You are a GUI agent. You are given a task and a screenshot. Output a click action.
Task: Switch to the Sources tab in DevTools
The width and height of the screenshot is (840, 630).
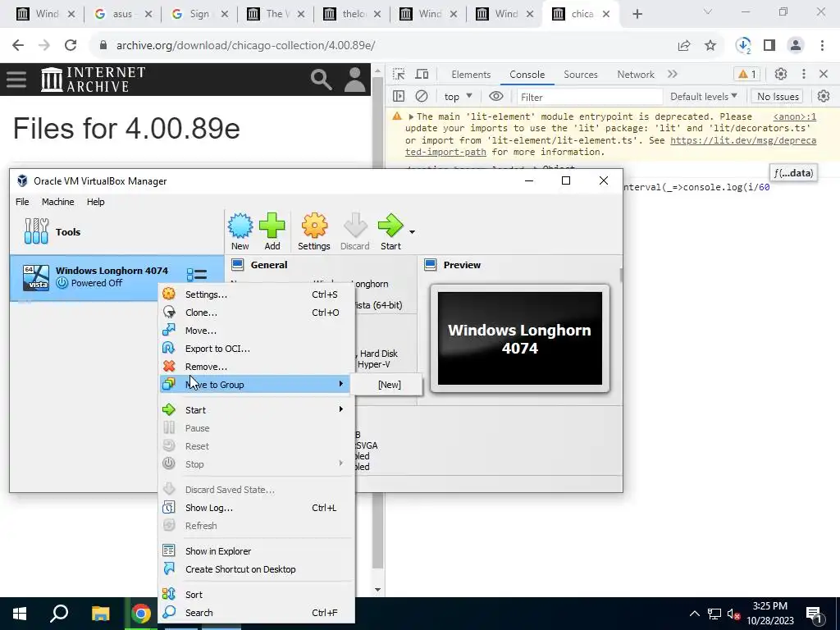point(580,75)
